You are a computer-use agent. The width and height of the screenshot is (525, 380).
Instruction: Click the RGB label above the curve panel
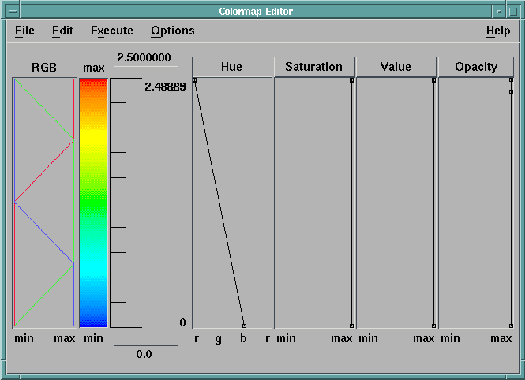click(44, 68)
